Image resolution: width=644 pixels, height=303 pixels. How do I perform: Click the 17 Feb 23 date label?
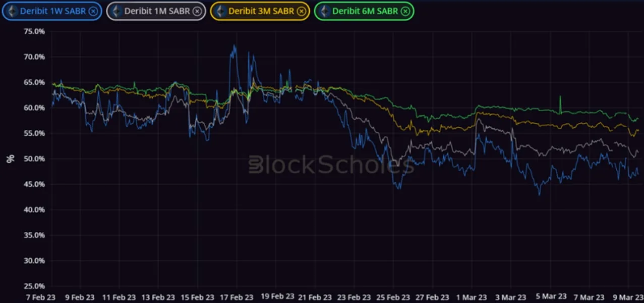point(237,297)
